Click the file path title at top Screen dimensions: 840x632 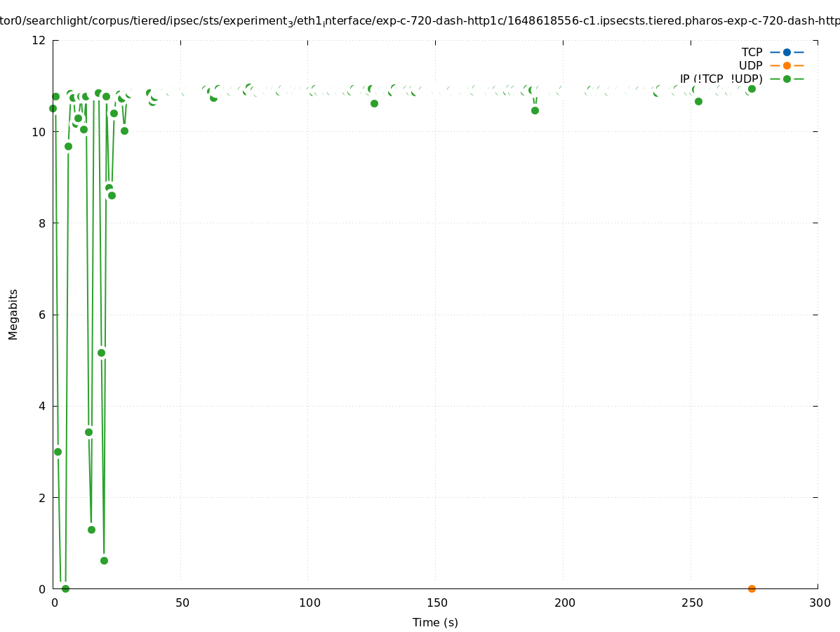point(420,21)
